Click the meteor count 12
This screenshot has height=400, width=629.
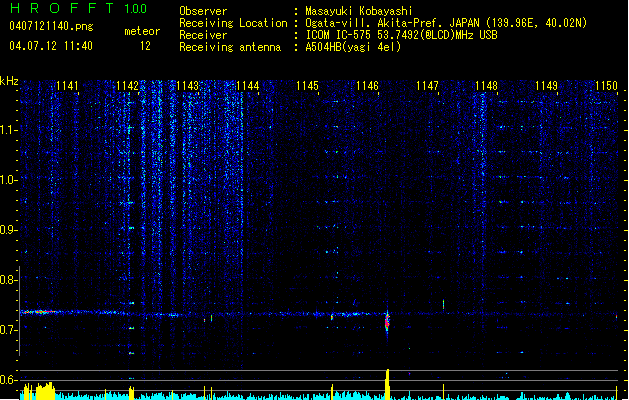point(145,46)
